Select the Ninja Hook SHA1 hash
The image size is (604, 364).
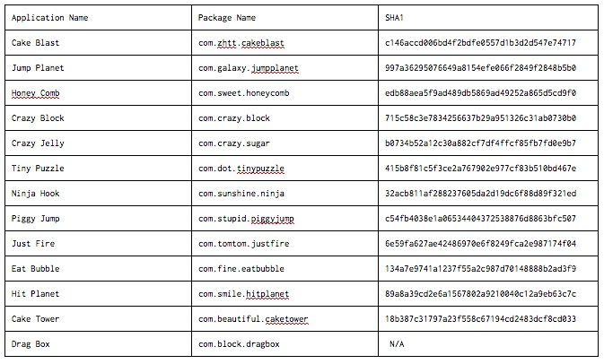tap(481, 194)
